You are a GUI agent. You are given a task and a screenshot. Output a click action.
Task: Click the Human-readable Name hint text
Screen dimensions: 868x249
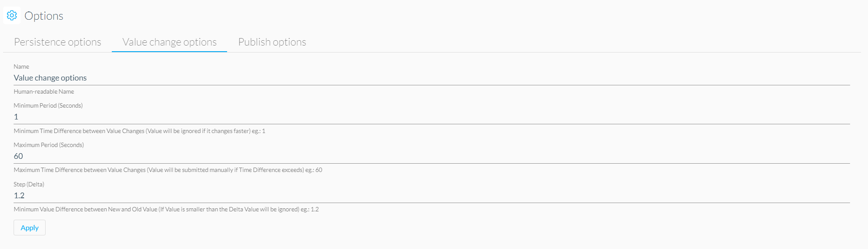point(44,91)
